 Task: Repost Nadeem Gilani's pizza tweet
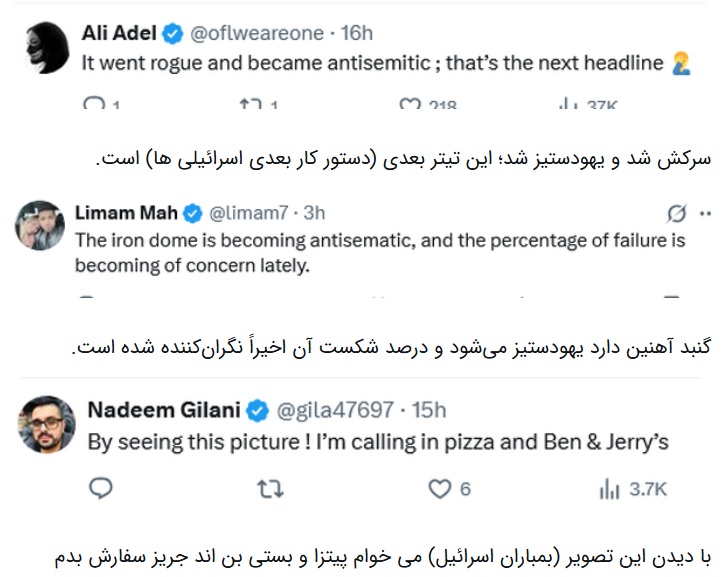click(271, 487)
